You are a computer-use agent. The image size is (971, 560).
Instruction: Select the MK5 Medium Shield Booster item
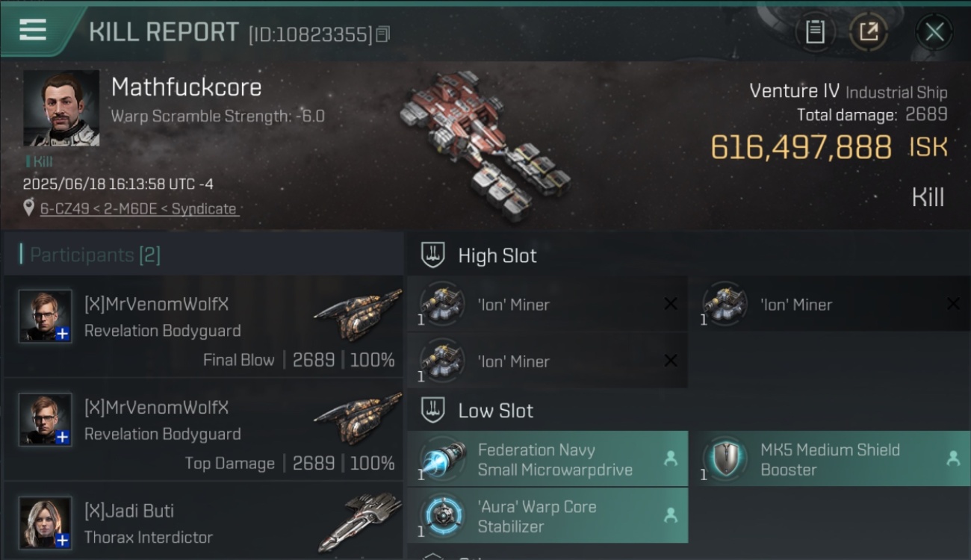click(831, 459)
